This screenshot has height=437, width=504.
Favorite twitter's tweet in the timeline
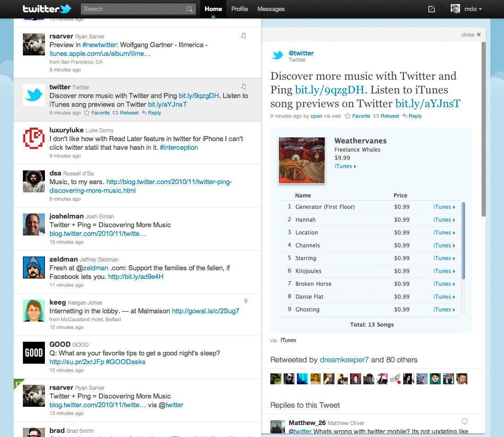point(100,113)
